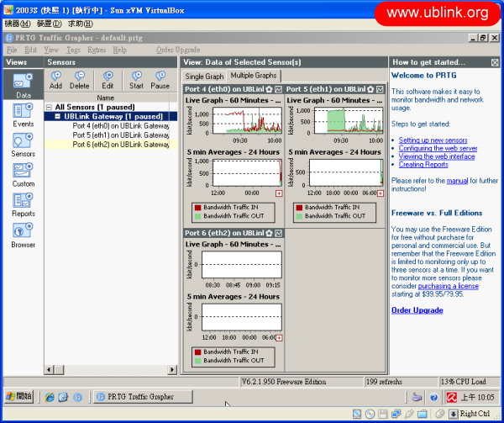The width and height of the screenshot is (504, 423).
Task: Click graph icon in Port 4 panel header
Action: pos(278,89)
